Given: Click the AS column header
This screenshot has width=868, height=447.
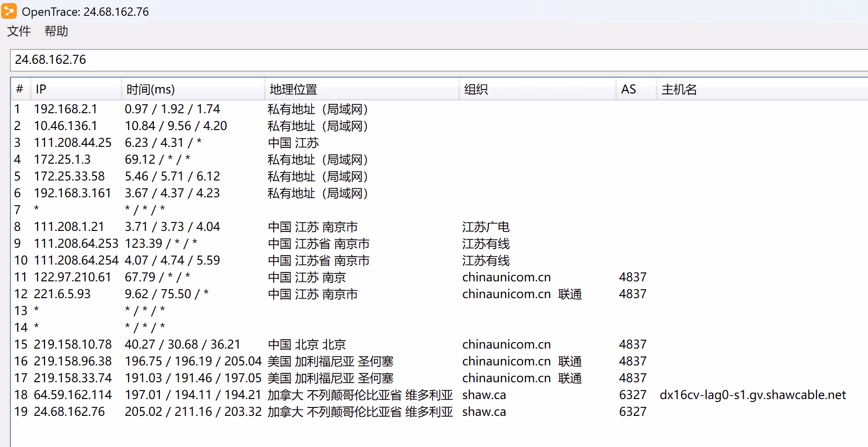Looking at the screenshot, I should click(x=635, y=89).
